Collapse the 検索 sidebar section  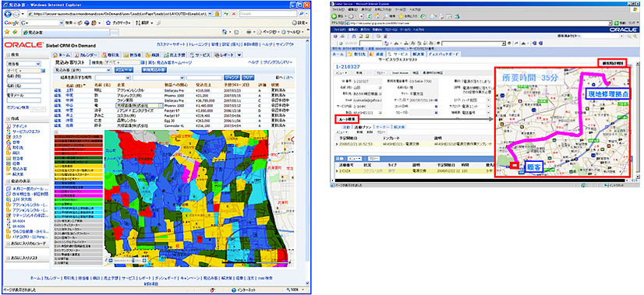(x=9, y=54)
